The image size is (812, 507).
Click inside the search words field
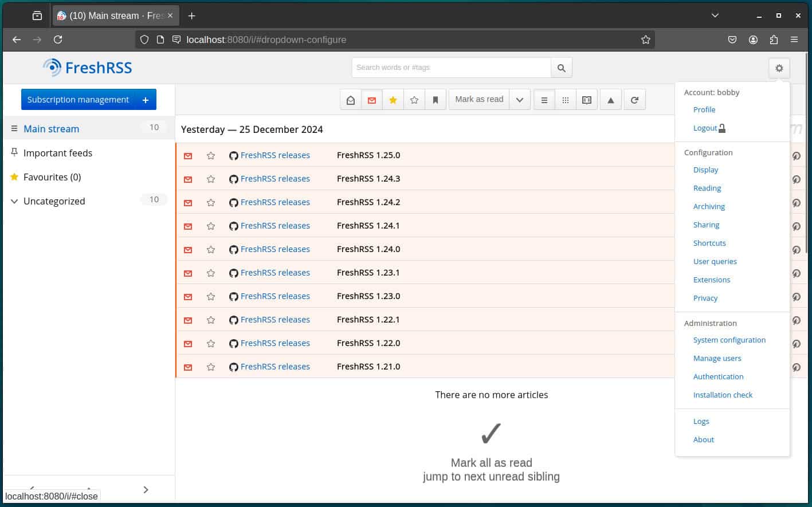coord(450,67)
